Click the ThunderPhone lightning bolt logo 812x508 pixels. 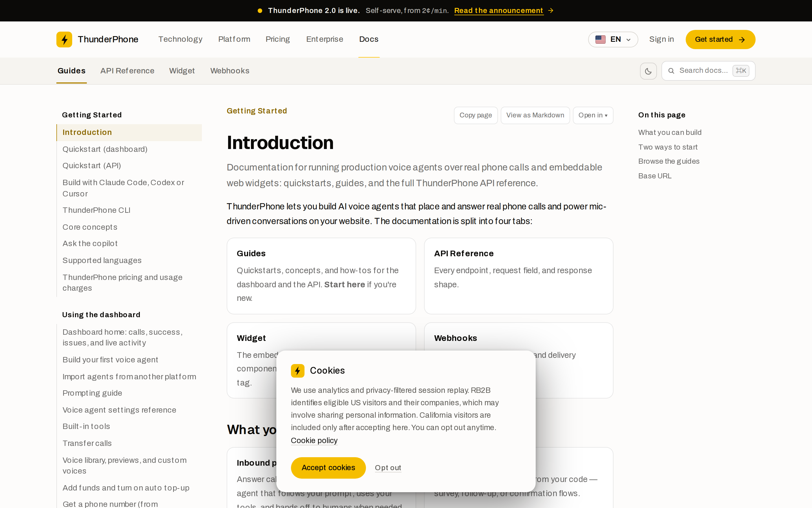click(x=64, y=39)
